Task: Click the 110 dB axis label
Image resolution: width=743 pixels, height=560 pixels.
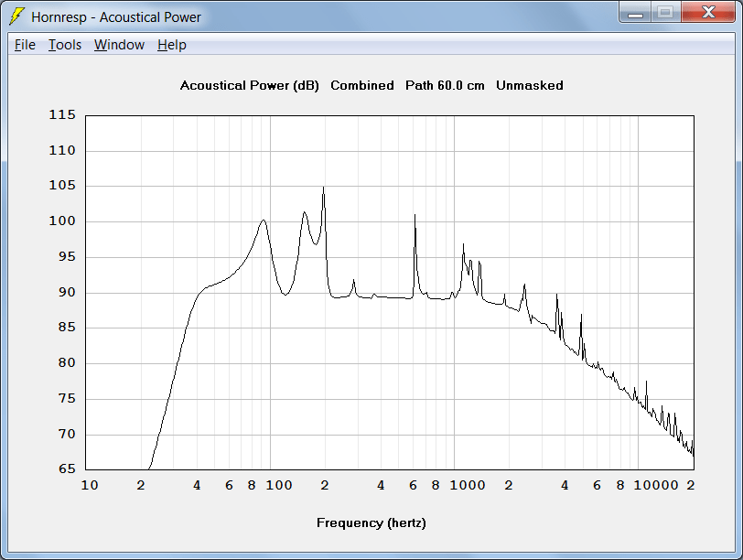Action: tap(62, 150)
